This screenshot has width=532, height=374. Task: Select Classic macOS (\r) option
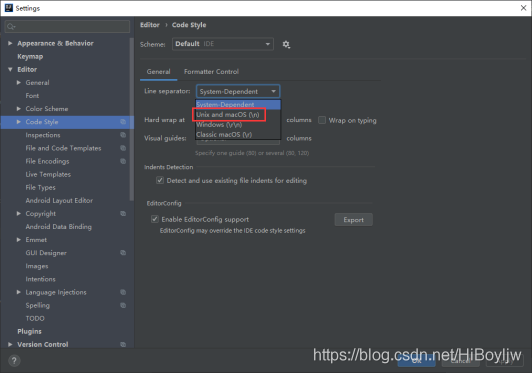(238, 134)
